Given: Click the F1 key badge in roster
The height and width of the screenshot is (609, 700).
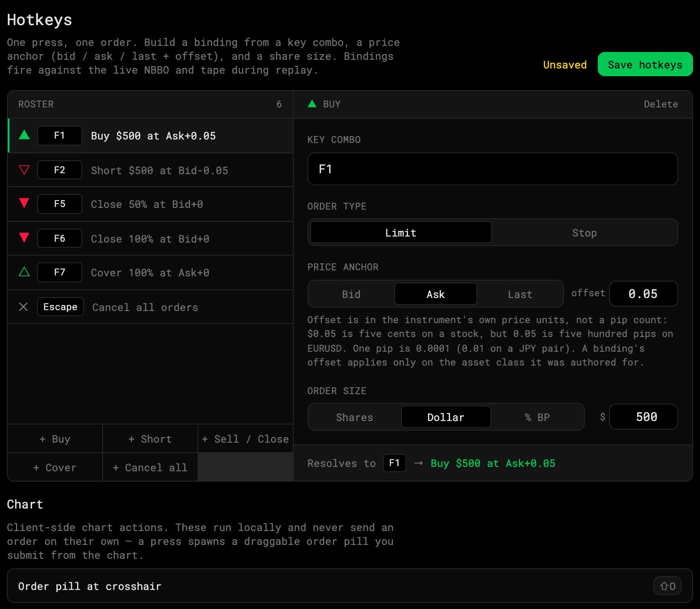Looking at the screenshot, I should coord(60,136).
